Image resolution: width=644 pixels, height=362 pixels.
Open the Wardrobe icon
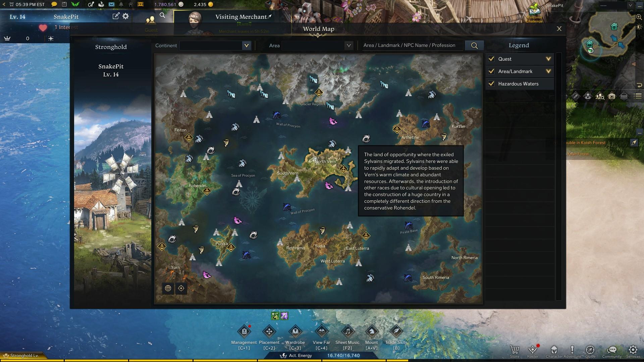pos(295,331)
